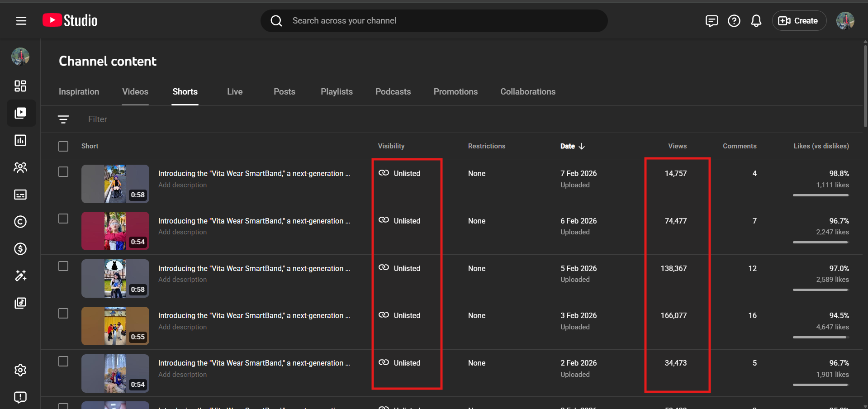Open the Copyright sidebar icon
868x409 pixels.
20,222
